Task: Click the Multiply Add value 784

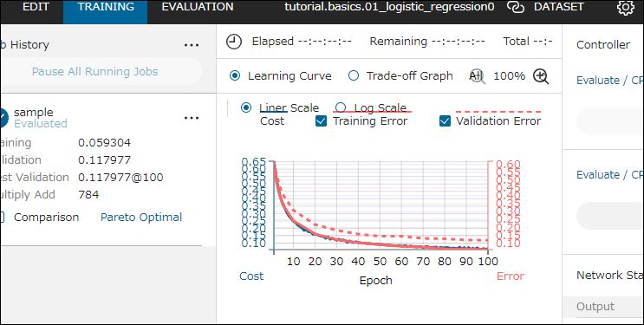Action: [88, 195]
